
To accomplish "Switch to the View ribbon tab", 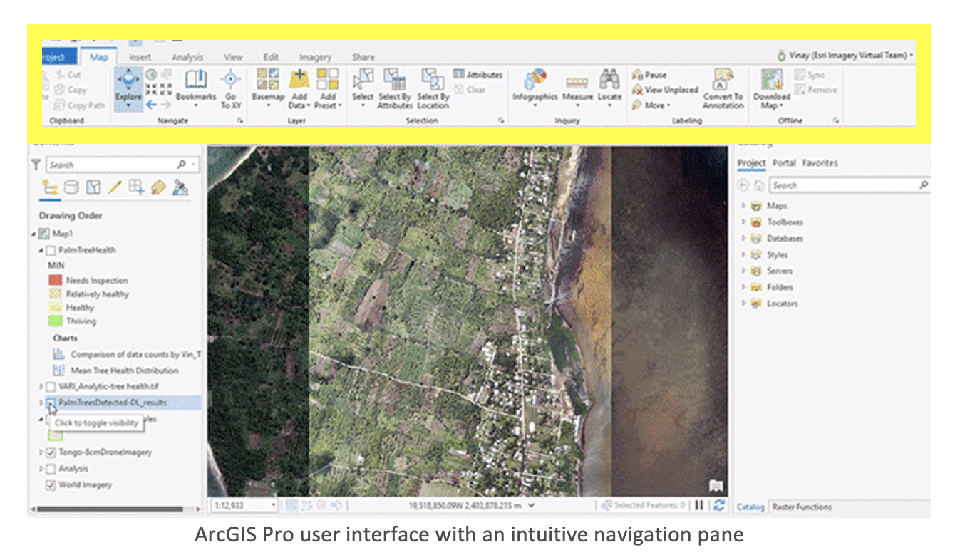I will click(233, 57).
